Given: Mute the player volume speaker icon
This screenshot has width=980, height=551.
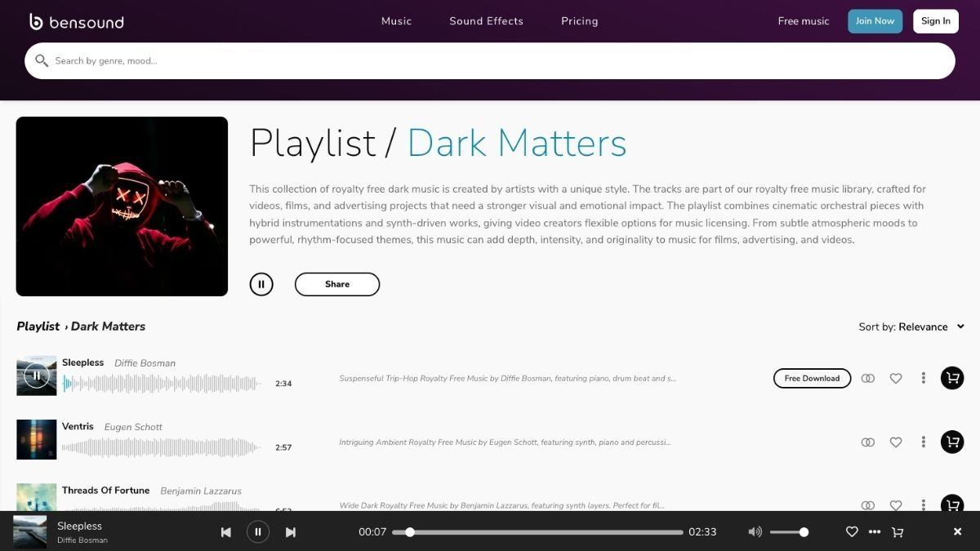Looking at the screenshot, I should coord(755,532).
